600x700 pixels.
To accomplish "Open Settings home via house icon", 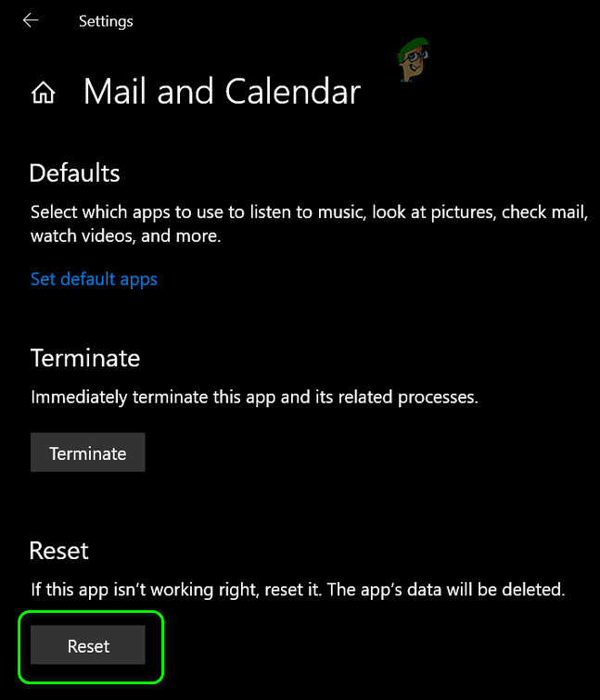I will [44, 93].
